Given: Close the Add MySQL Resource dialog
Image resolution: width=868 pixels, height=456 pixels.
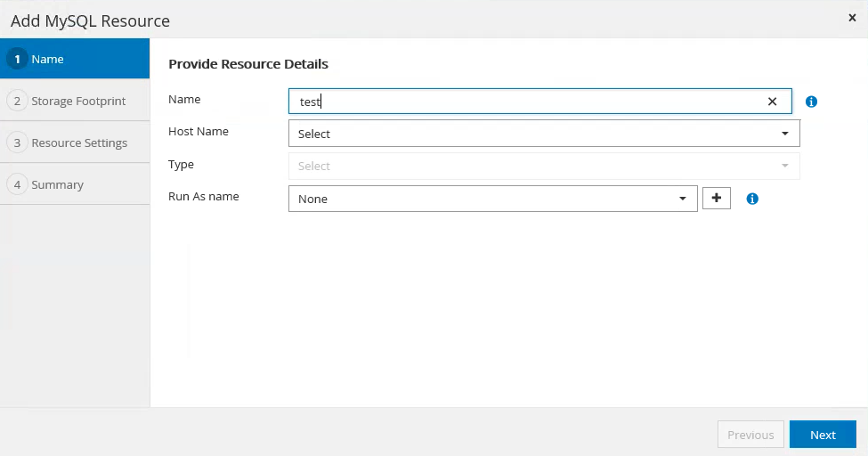Looking at the screenshot, I should tap(852, 18).
